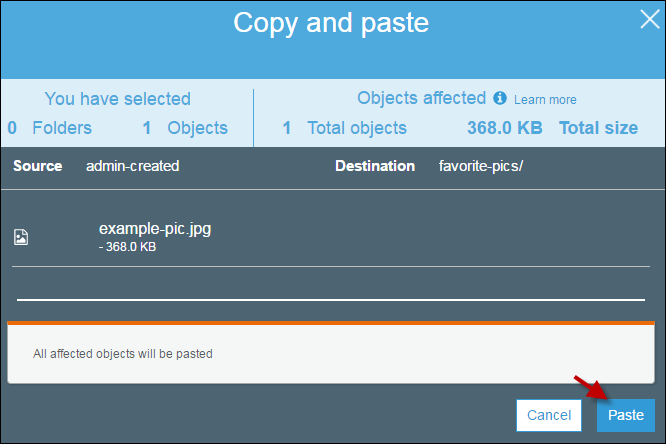Click the 368.0 KB total size value
Image resolution: width=666 pixels, height=444 pixels.
click(505, 128)
